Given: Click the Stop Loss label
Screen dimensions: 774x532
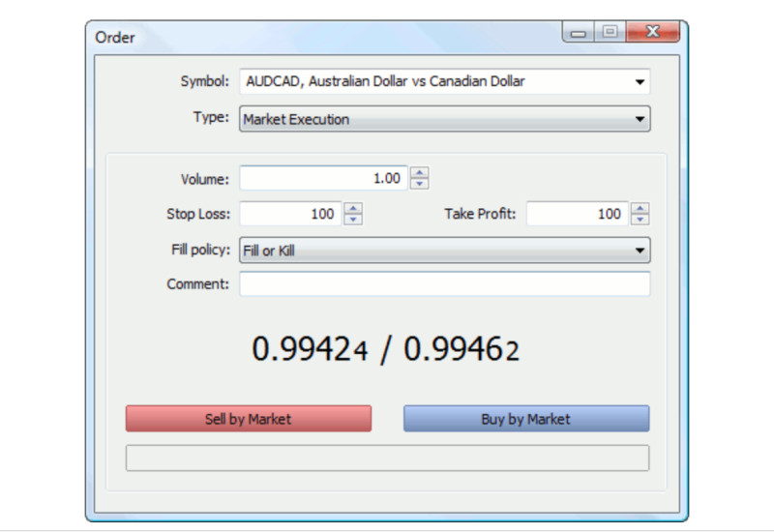Looking at the screenshot, I should coord(198,214).
